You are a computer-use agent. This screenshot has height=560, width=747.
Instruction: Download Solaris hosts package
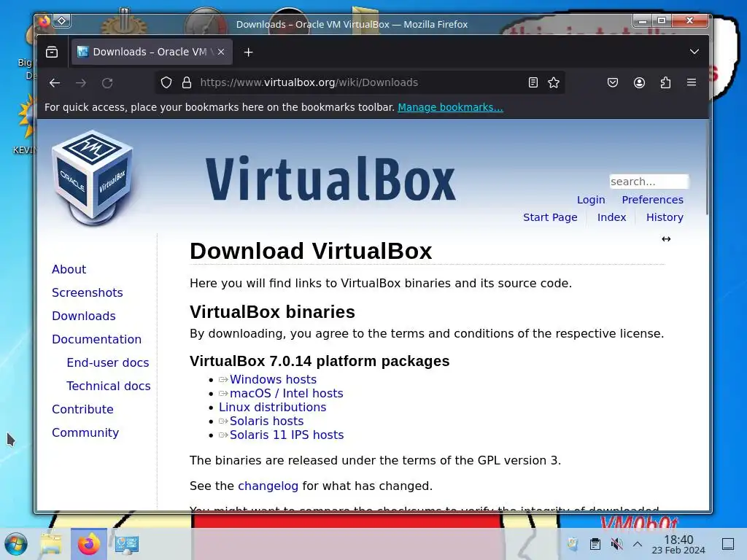pyautogui.click(x=266, y=421)
